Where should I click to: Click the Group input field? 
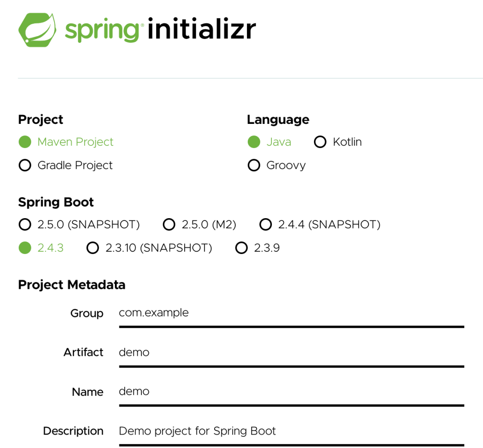(x=291, y=313)
